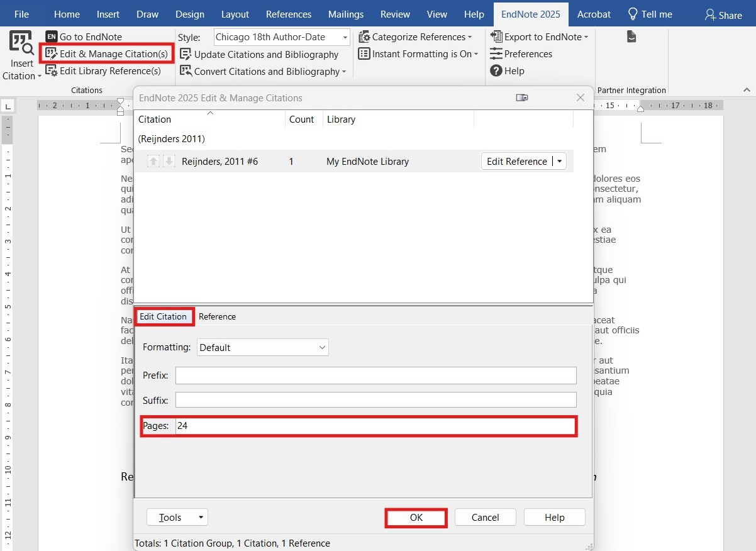Click Update Citations and Bibliography
The image size is (756, 551).
click(259, 55)
